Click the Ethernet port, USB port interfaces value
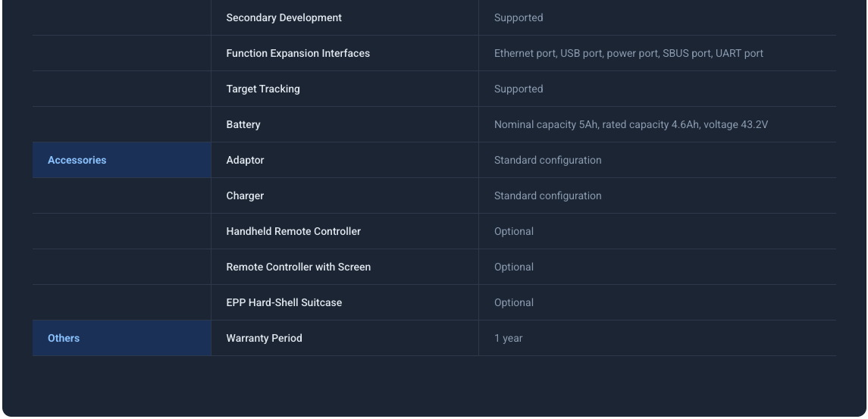The width and height of the screenshot is (868, 419). pyautogui.click(x=628, y=54)
